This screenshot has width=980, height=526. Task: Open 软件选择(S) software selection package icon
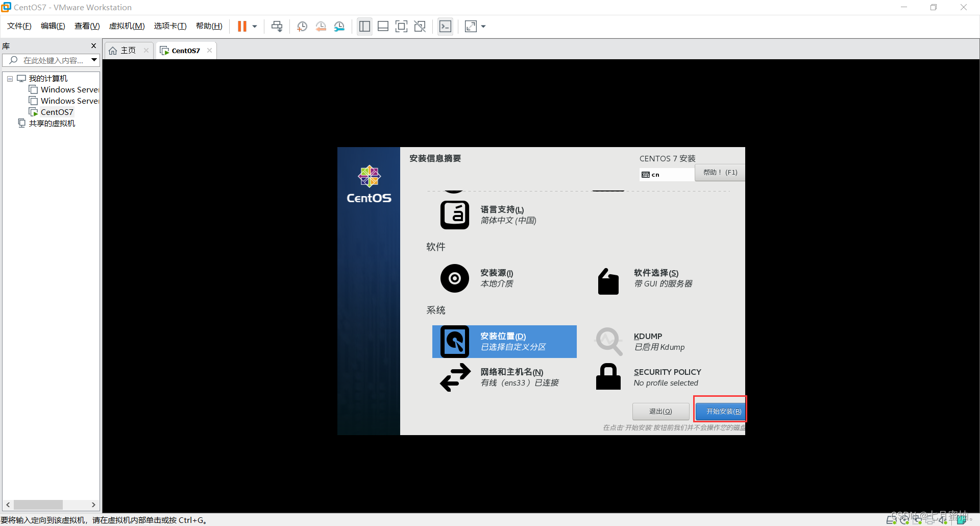(608, 281)
